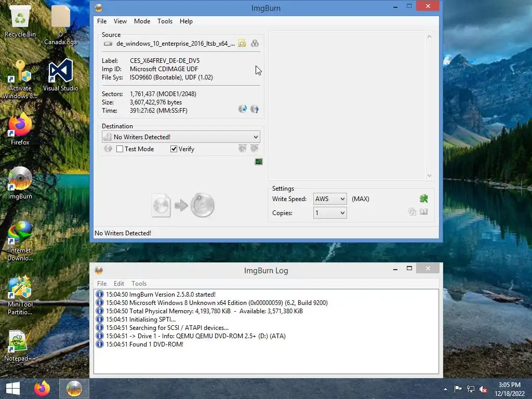Click the ImgBurn Log window title icon
This screenshot has width=532, height=399.
[99, 270]
